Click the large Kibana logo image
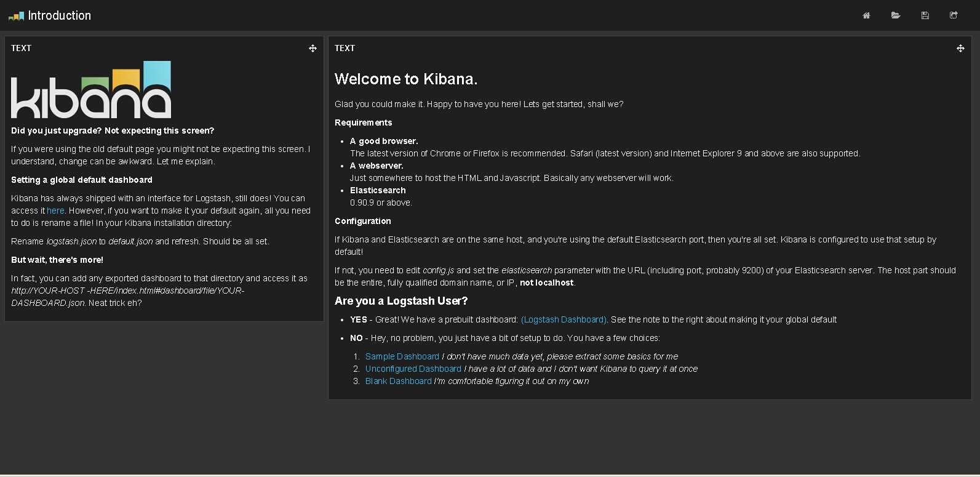Image resolution: width=980 pixels, height=477 pixels. point(91,89)
